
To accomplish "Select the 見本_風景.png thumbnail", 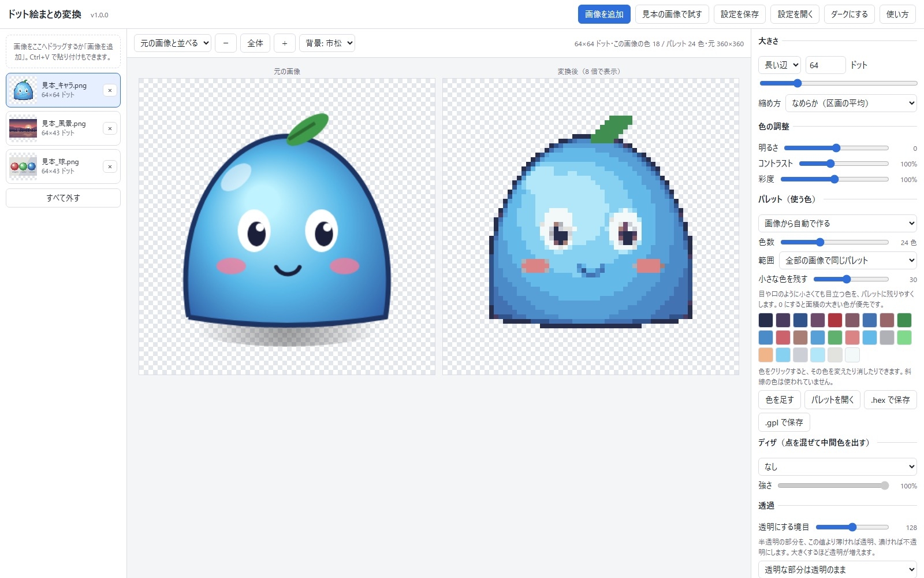I will 23,128.
